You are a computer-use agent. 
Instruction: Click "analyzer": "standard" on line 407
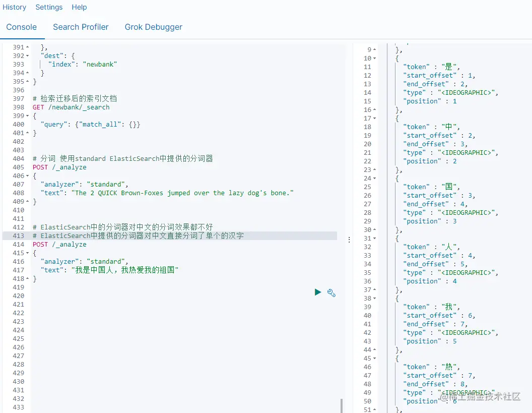coord(84,185)
